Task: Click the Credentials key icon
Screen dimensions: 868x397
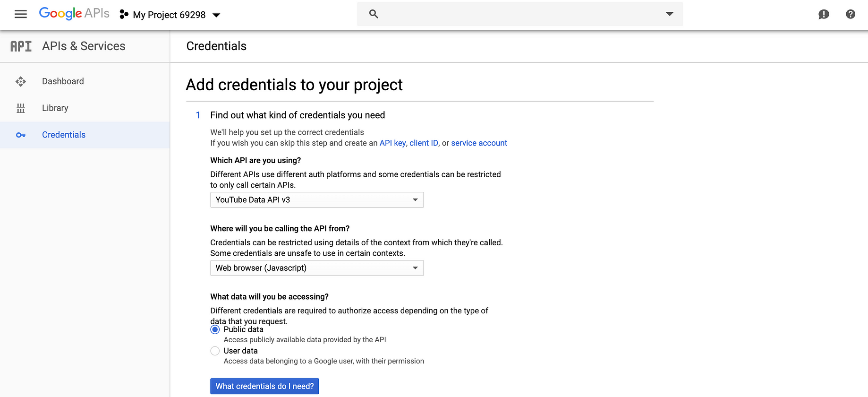Action: [21, 135]
